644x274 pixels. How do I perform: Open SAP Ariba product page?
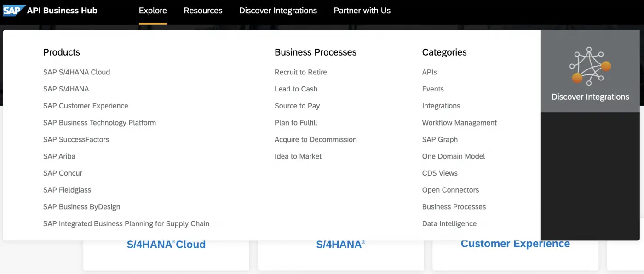coord(59,156)
